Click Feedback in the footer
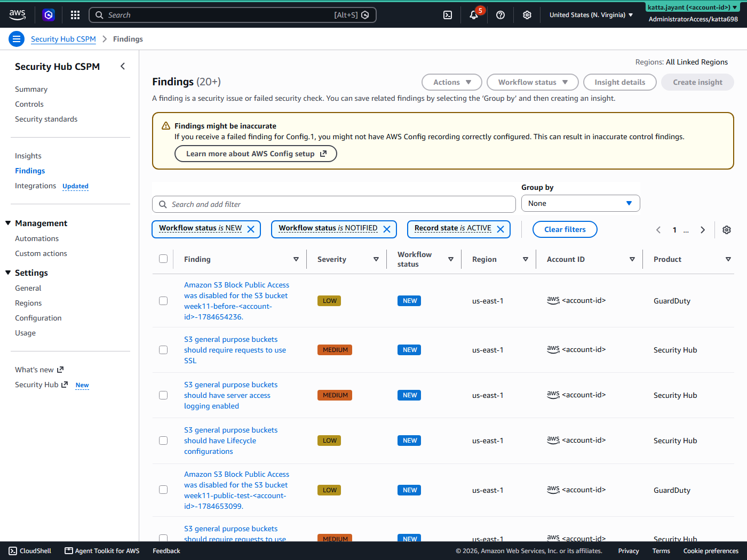This screenshot has height=560, width=747. [166, 551]
